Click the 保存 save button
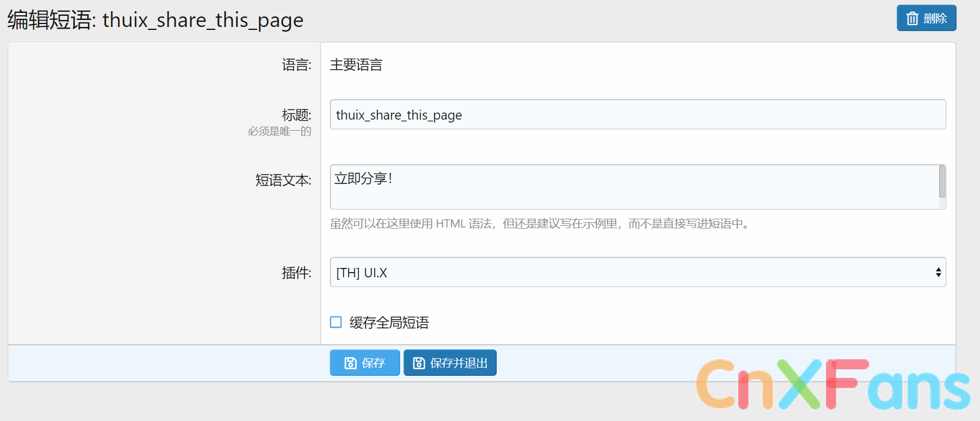Screen dimensions: 980x421 point(364,363)
